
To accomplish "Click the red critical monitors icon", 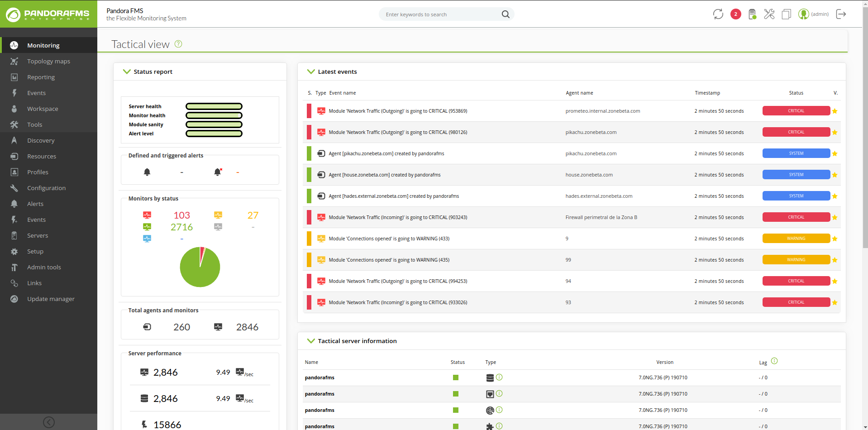I will 147,215.
